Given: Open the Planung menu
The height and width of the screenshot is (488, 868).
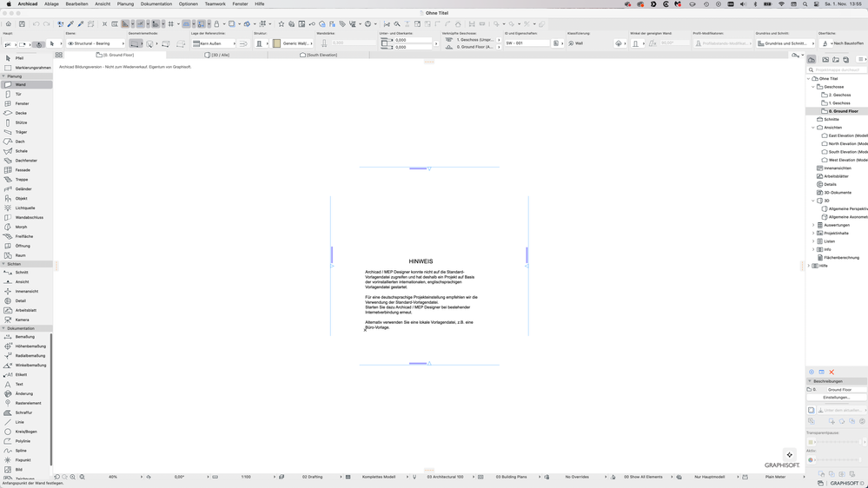Looking at the screenshot, I should (125, 3).
